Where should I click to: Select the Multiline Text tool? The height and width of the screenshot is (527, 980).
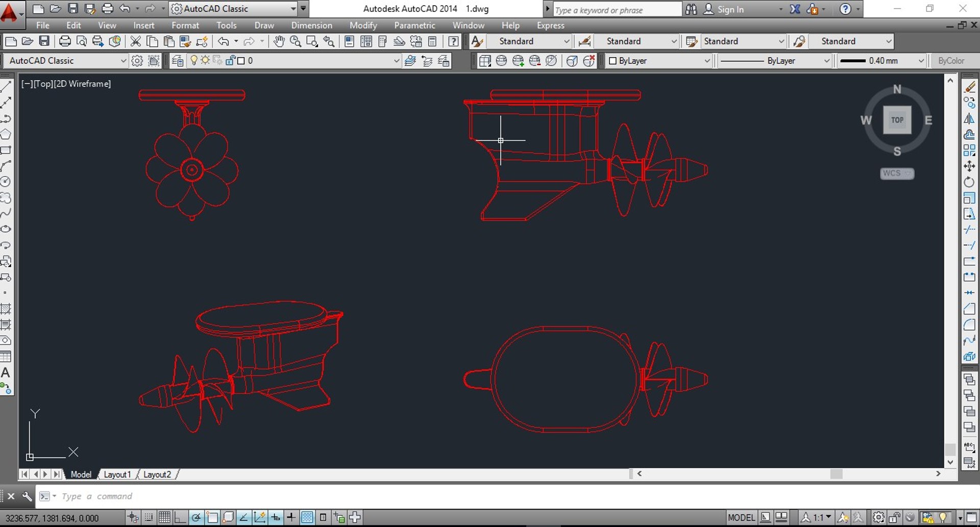pos(6,373)
